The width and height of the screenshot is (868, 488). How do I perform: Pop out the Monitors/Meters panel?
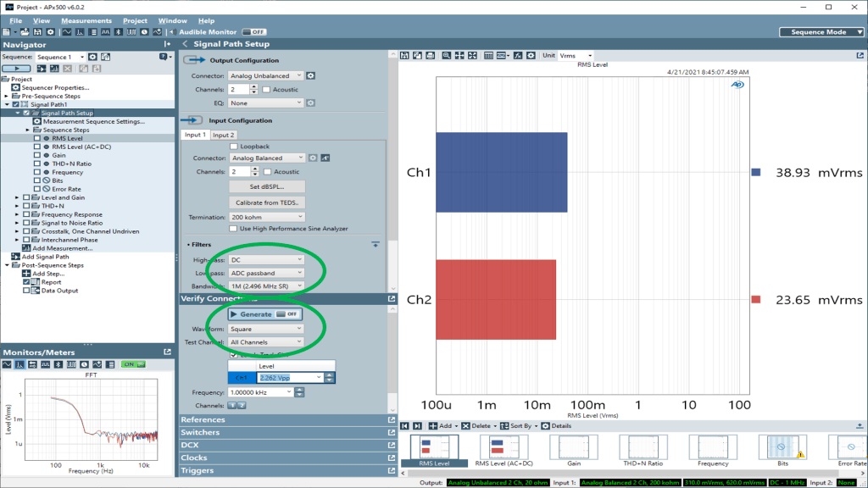168,352
